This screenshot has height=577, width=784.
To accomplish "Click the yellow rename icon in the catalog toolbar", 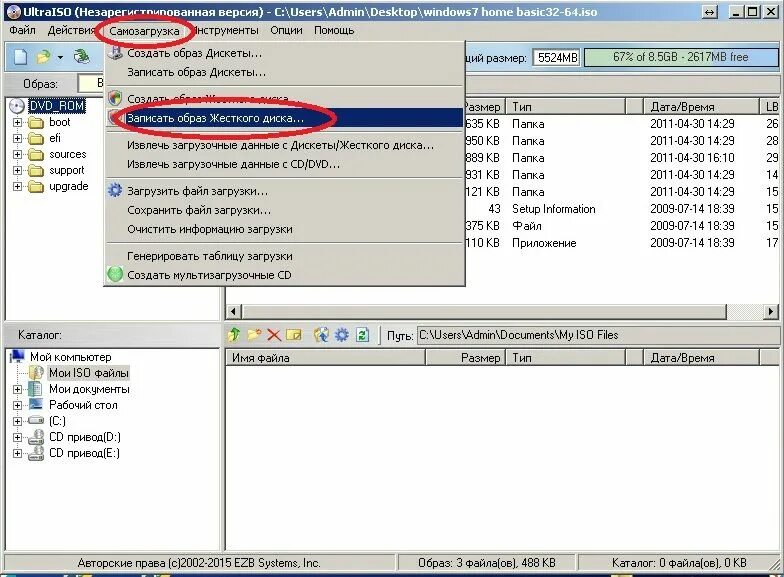I will click(294, 334).
